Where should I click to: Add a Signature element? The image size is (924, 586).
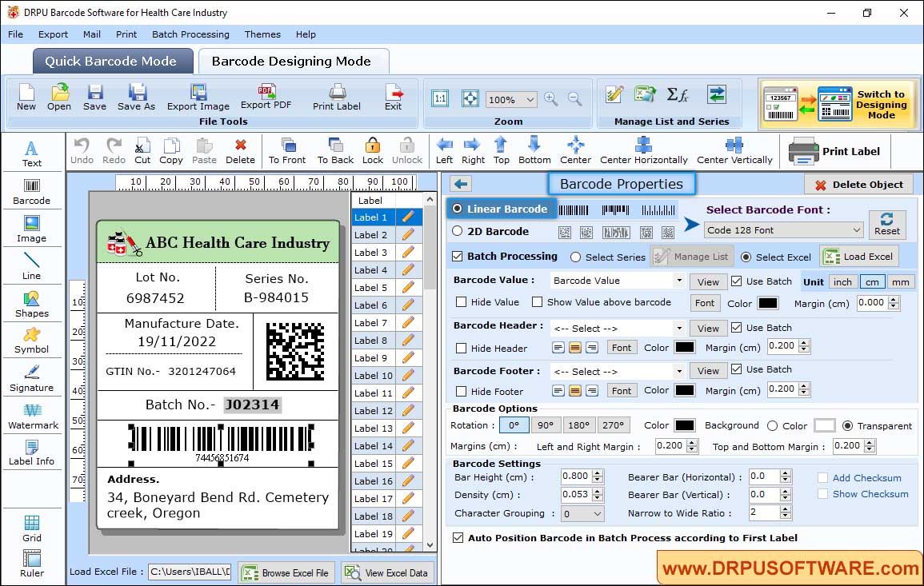click(x=32, y=379)
